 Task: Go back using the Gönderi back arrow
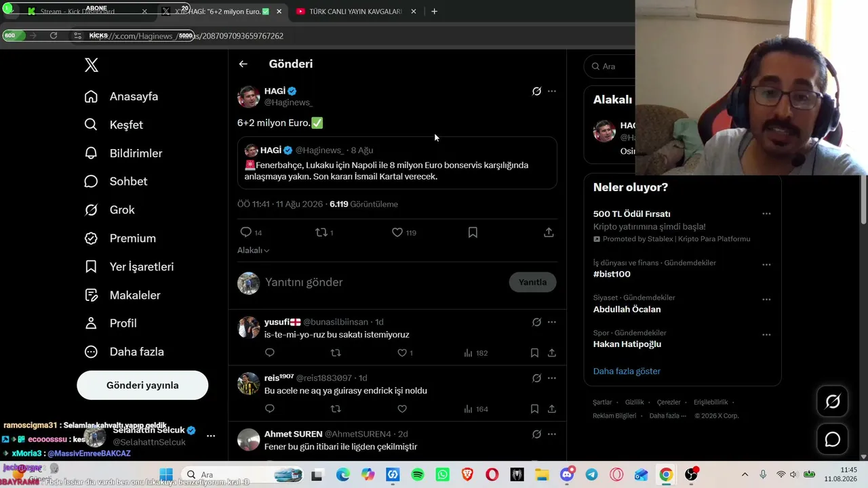(x=243, y=64)
